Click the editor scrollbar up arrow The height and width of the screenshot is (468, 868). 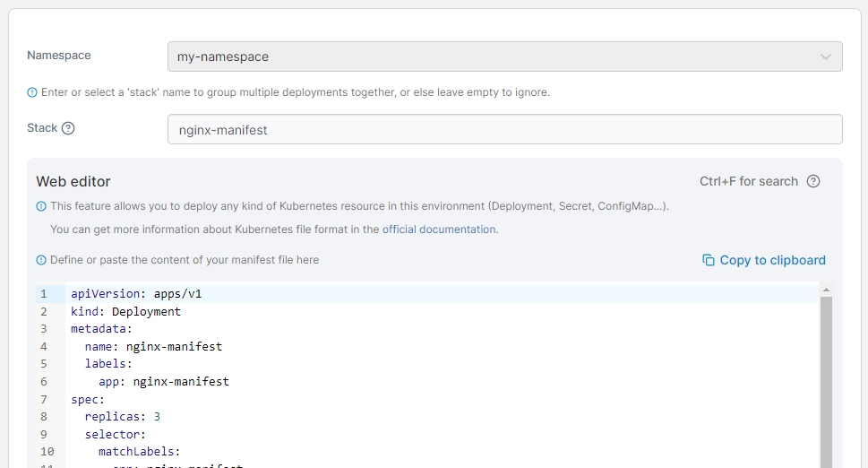pos(826,290)
